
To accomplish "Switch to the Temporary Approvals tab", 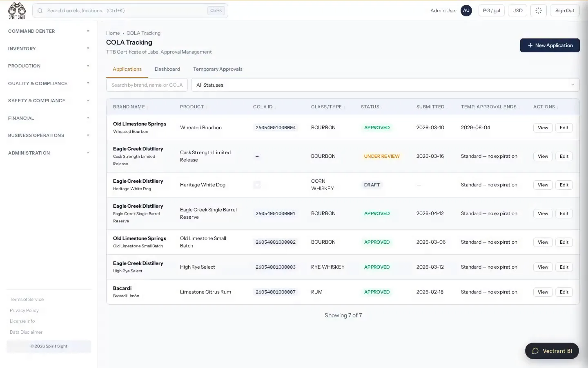I will coord(218,69).
